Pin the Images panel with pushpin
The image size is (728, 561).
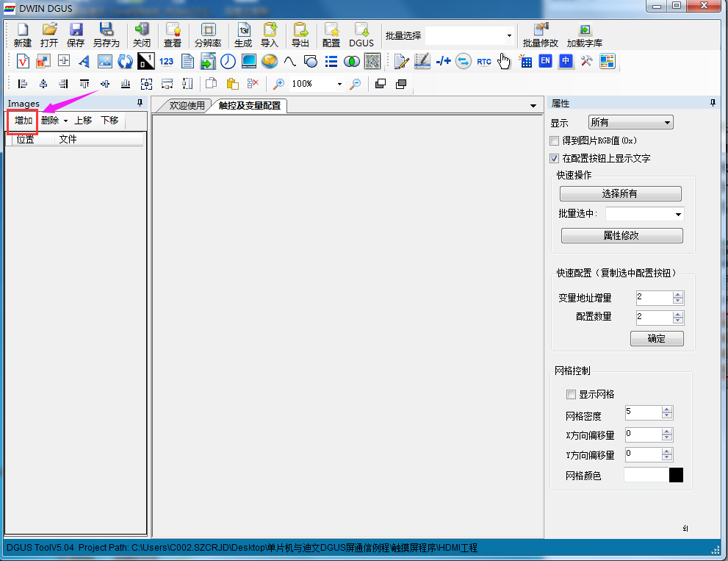tap(140, 103)
